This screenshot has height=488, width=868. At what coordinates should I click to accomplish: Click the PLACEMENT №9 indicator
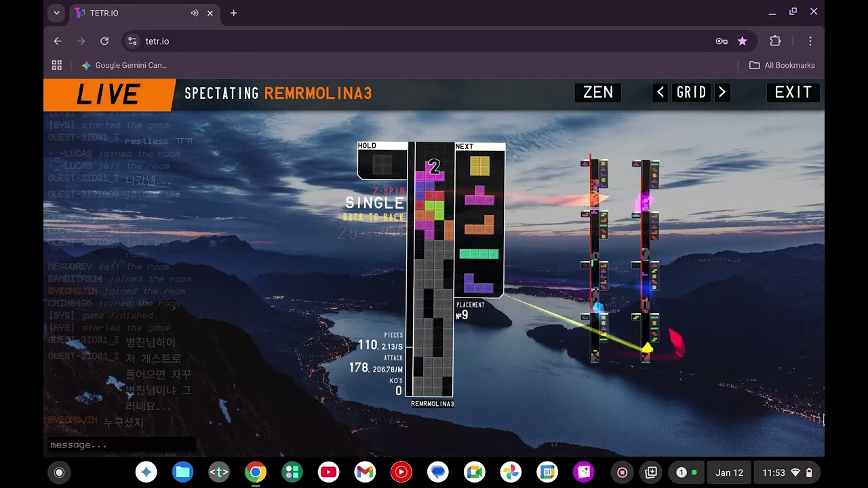pos(471,310)
